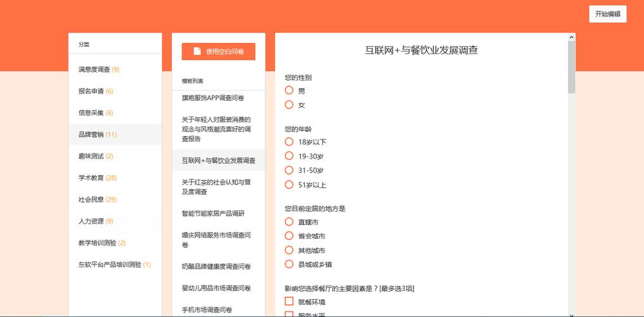Select age option 19-30岁

(x=289, y=156)
